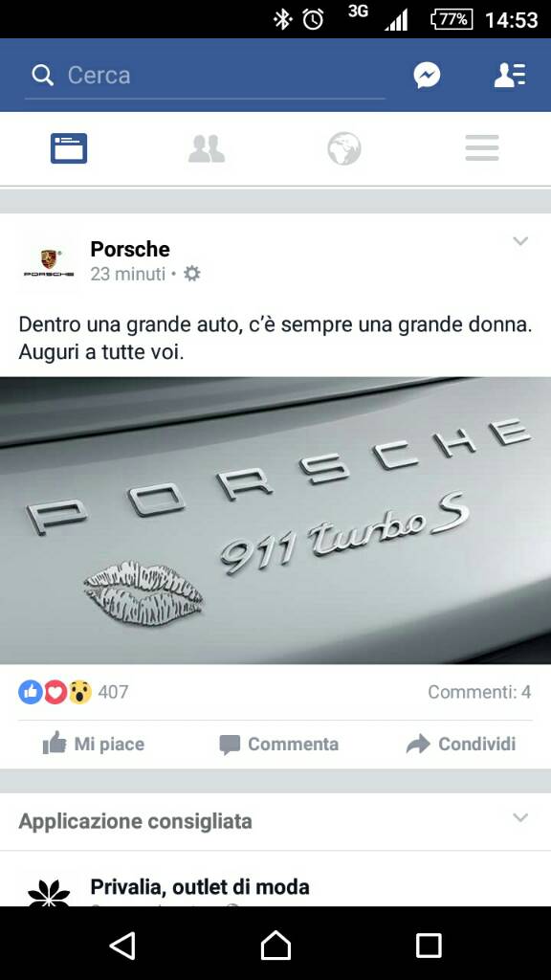Expand Applicazione consigliata options chevron

coord(520,817)
